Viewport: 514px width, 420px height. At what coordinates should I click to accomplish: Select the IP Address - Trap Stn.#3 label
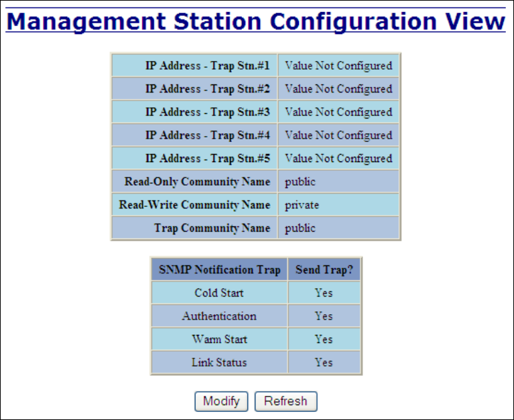click(x=208, y=112)
